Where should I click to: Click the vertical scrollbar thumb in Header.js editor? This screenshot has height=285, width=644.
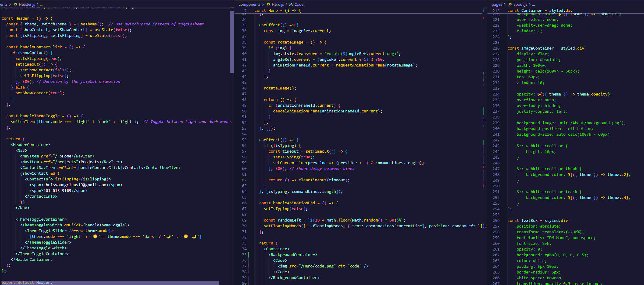click(x=231, y=42)
